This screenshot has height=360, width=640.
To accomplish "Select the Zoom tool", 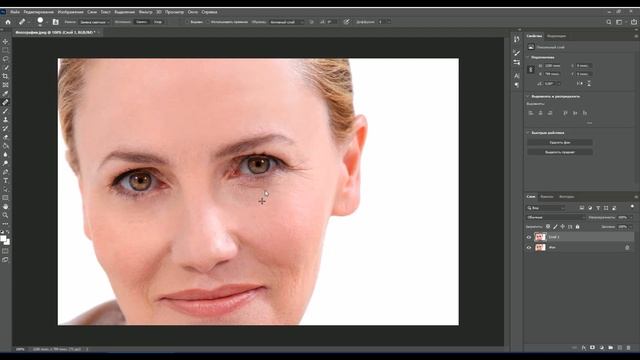I will pyautogui.click(x=5, y=215).
